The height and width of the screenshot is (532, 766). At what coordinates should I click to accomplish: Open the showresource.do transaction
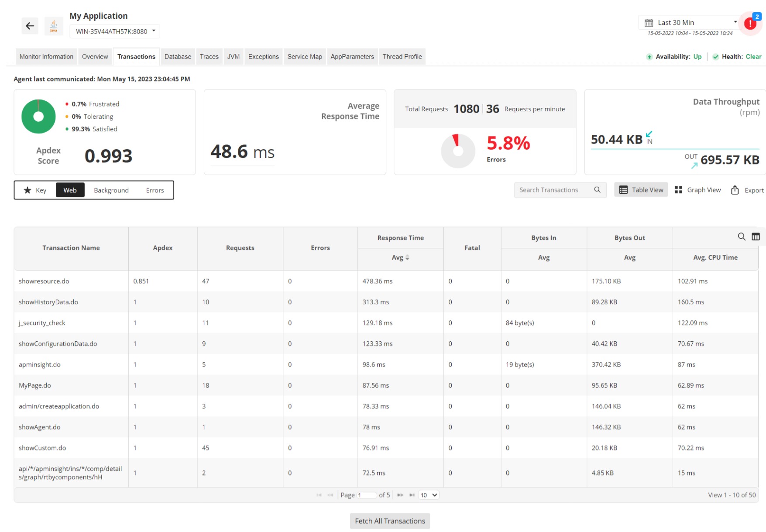(x=43, y=281)
